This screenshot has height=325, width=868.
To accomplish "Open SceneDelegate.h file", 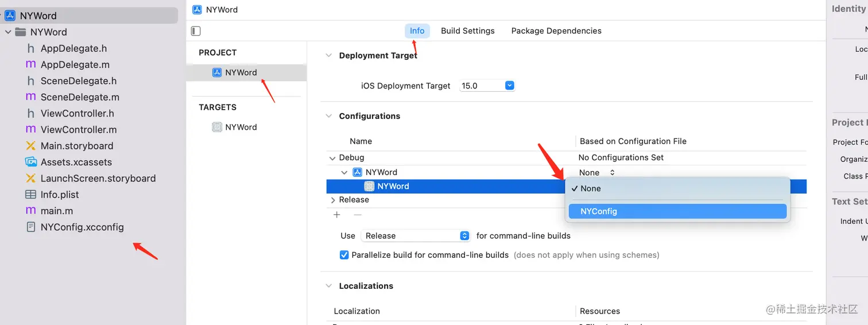I will [79, 81].
